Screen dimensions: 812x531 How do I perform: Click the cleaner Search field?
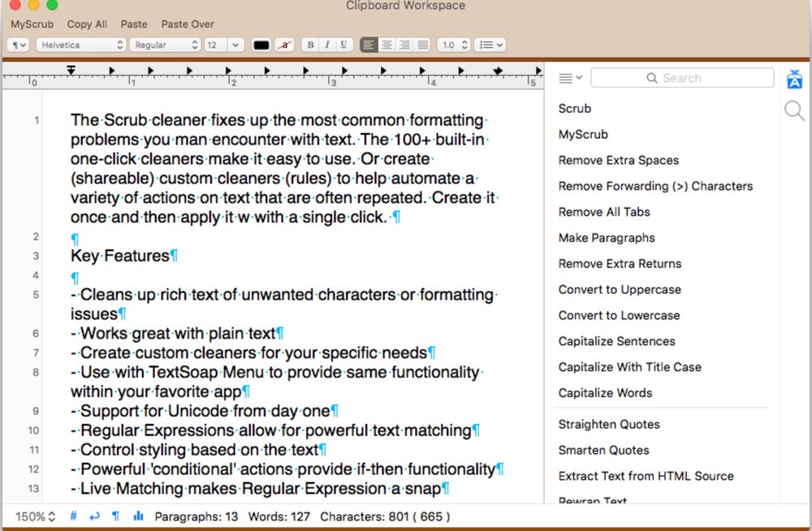point(682,78)
